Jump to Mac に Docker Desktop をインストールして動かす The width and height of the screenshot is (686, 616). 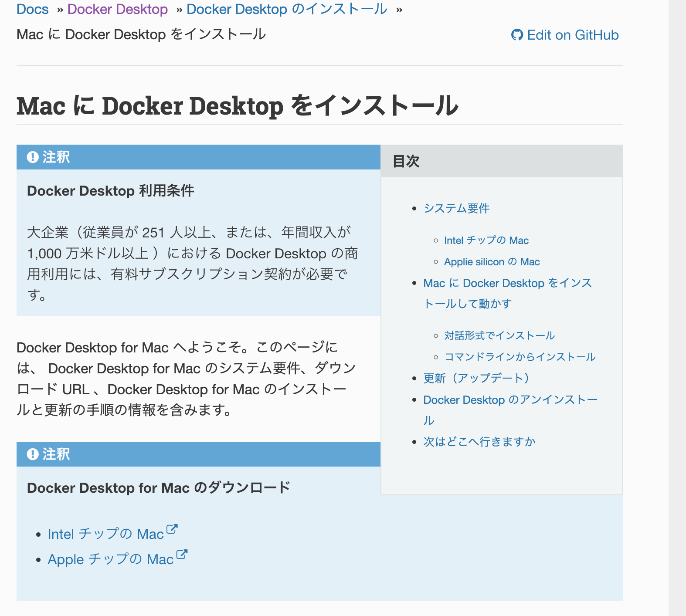coord(507,293)
